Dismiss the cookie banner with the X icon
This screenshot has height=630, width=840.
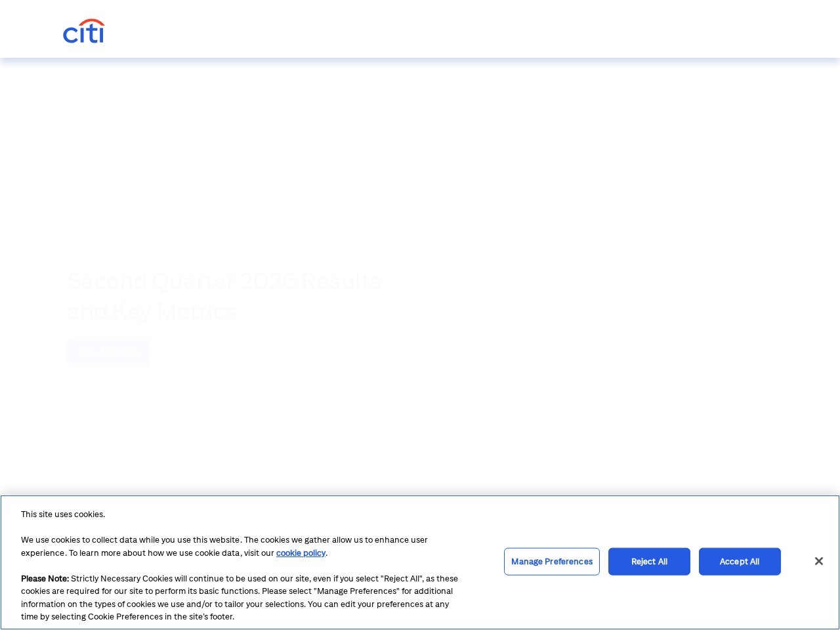click(x=818, y=561)
